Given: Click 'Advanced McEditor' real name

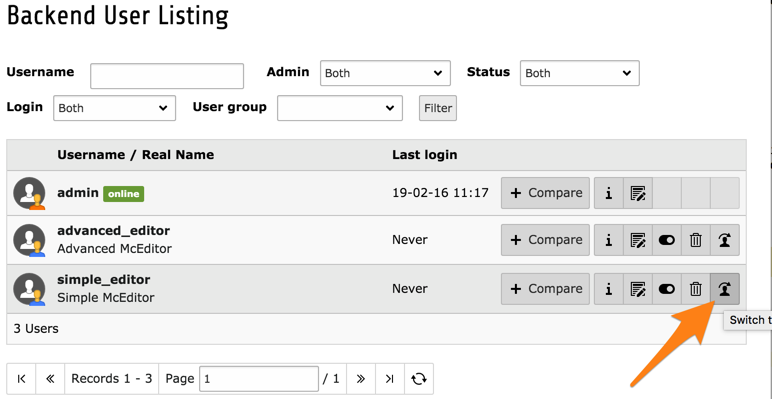Looking at the screenshot, I should tap(114, 249).
